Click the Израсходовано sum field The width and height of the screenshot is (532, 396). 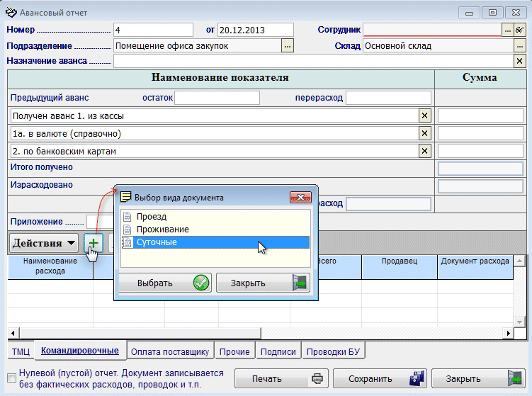coord(480,186)
